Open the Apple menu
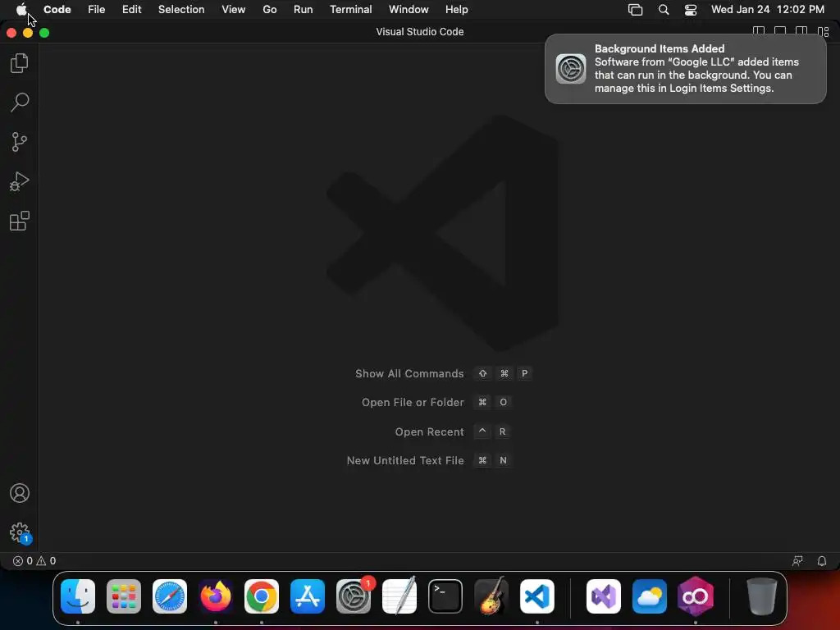840x630 pixels. tap(21, 10)
